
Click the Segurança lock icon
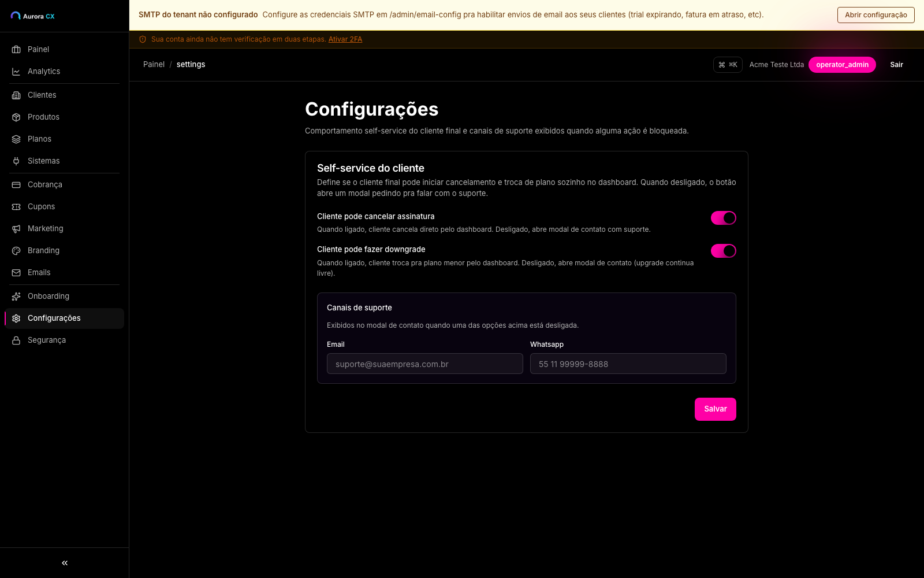[16, 340]
